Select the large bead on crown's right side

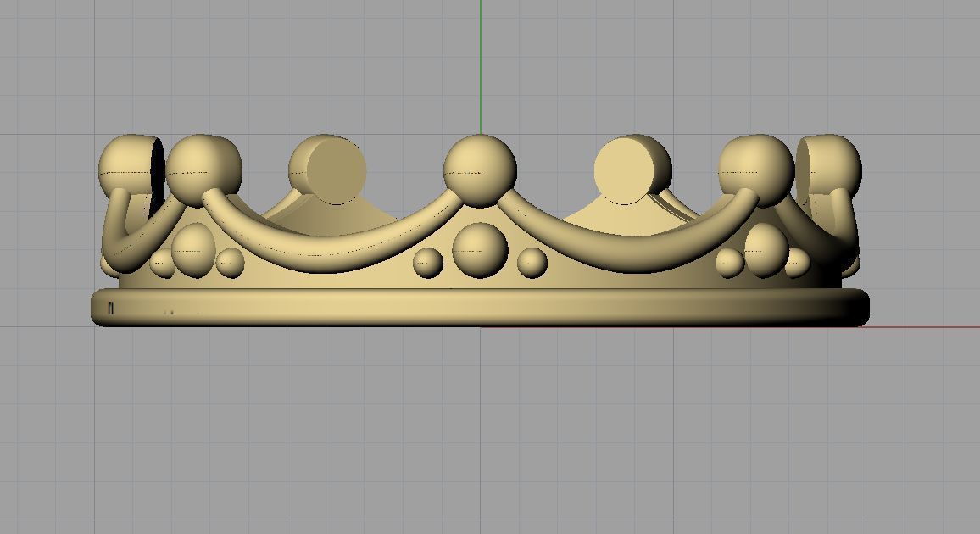click(766, 250)
